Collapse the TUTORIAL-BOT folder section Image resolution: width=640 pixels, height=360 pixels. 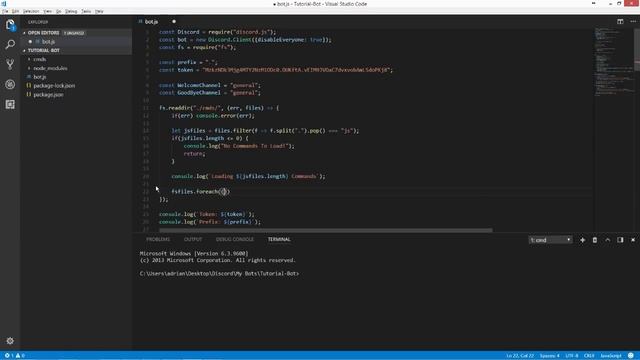[x=43, y=50]
